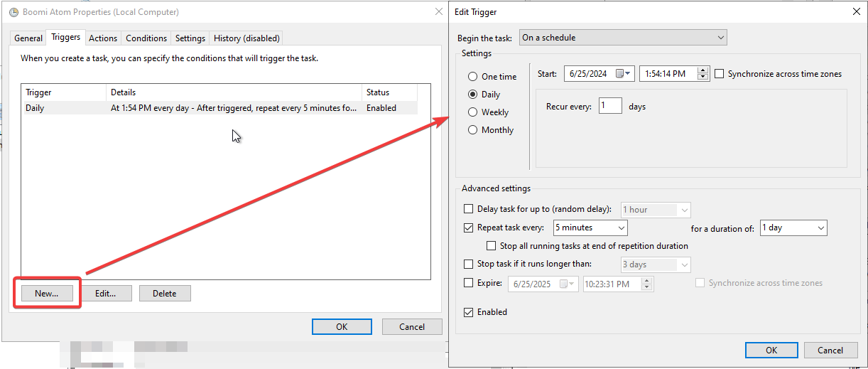Open the Conditions tab
This screenshot has height=369, width=868.
pyautogui.click(x=146, y=38)
